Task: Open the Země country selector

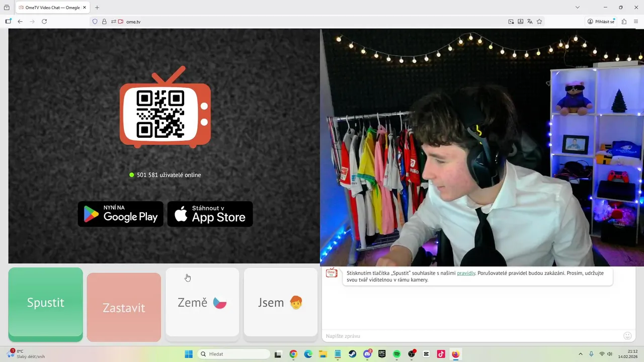Action: pyautogui.click(x=202, y=303)
